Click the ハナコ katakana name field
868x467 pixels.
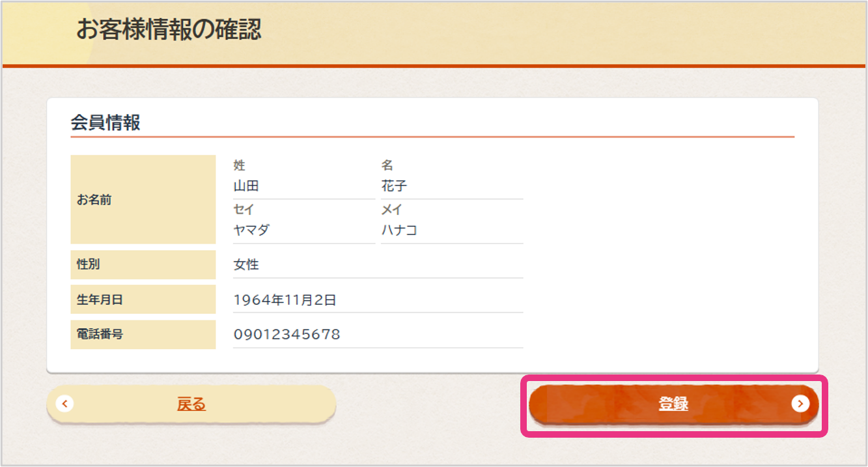399,230
